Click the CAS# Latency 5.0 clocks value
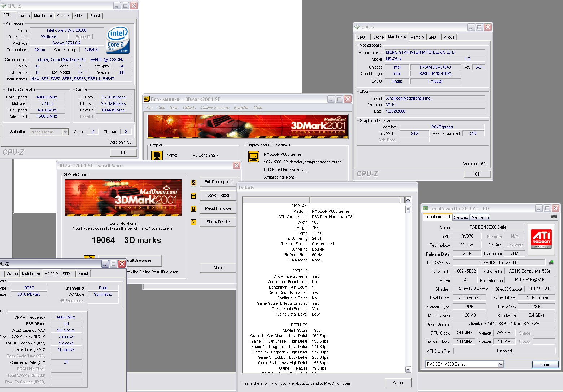The width and height of the screenshot is (563, 392). tap(66, 330)
